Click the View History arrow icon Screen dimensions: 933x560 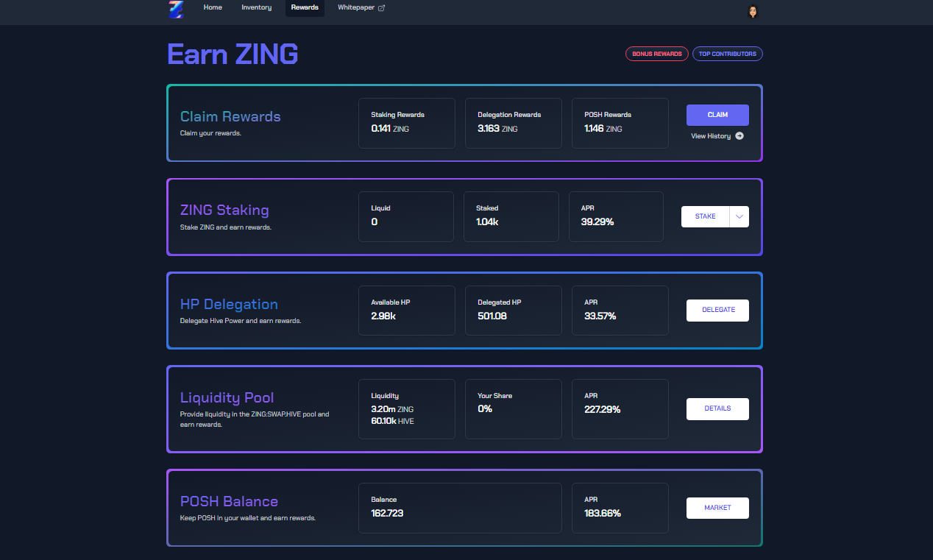(x=739, y=136)
